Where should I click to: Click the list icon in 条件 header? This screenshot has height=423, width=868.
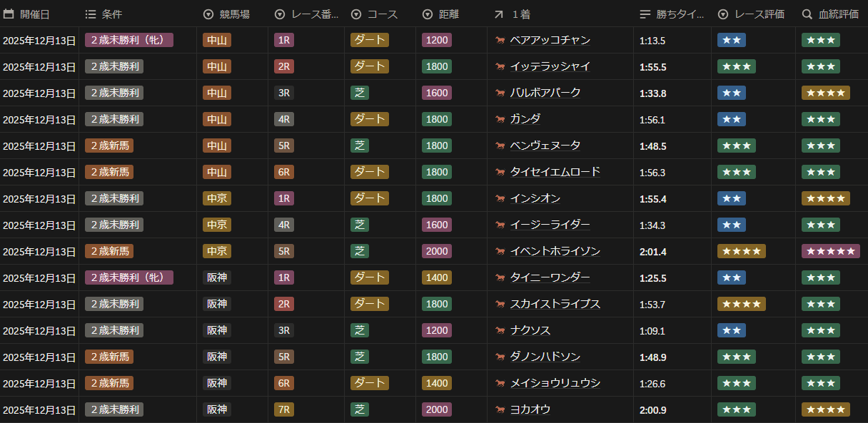[91, 14]
